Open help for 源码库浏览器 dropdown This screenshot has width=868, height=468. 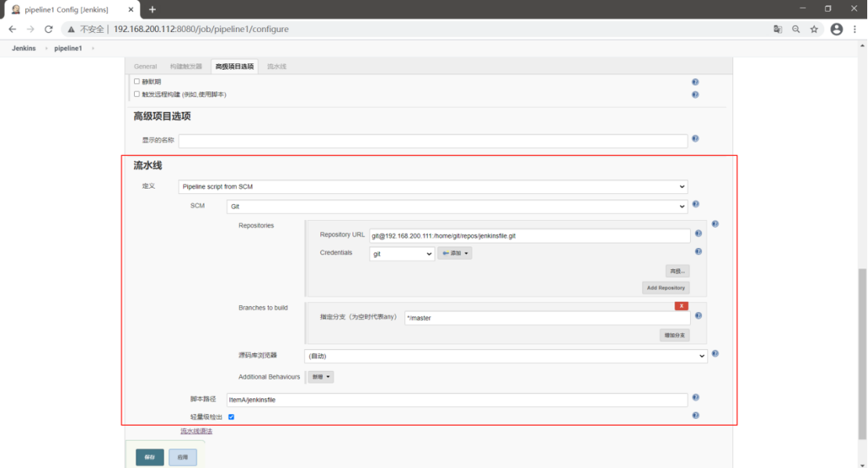(x=714, y=354)
